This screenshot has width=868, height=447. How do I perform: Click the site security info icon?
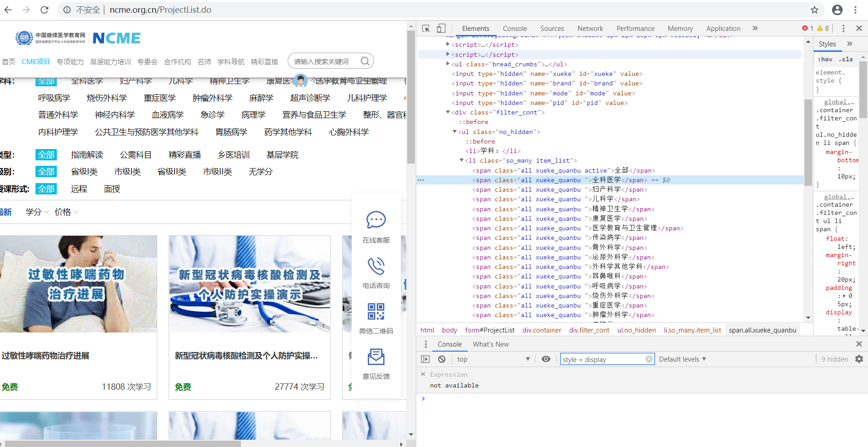(67, 10)
